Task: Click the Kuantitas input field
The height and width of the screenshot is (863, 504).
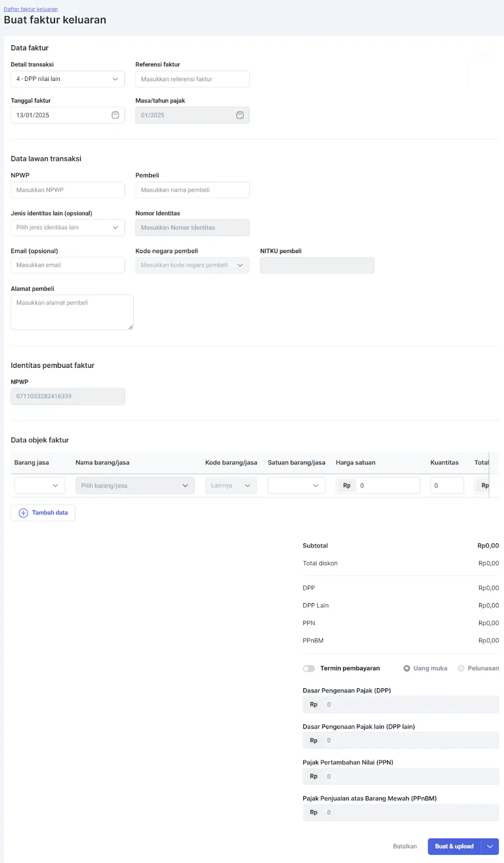Action: coord(447,485)
